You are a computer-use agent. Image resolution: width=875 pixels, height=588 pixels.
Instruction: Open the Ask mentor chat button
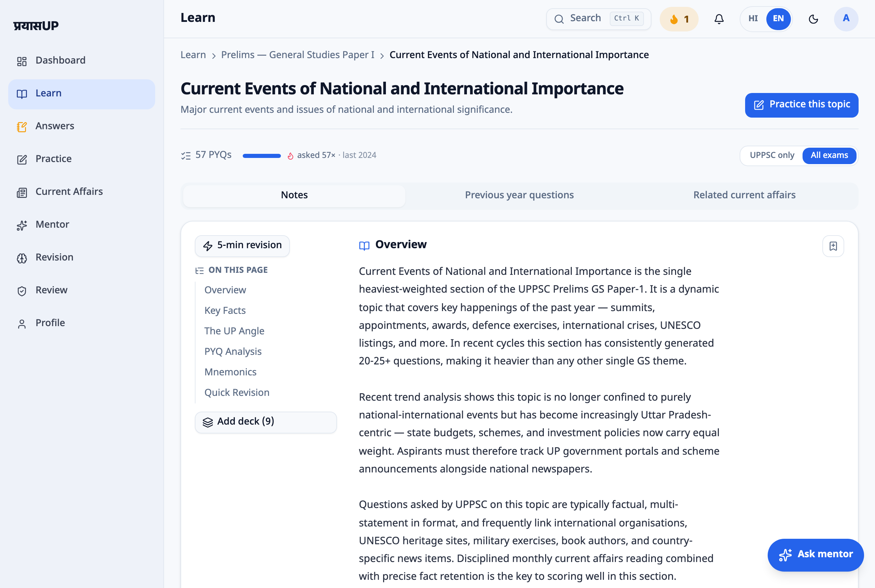coord(816,555)
